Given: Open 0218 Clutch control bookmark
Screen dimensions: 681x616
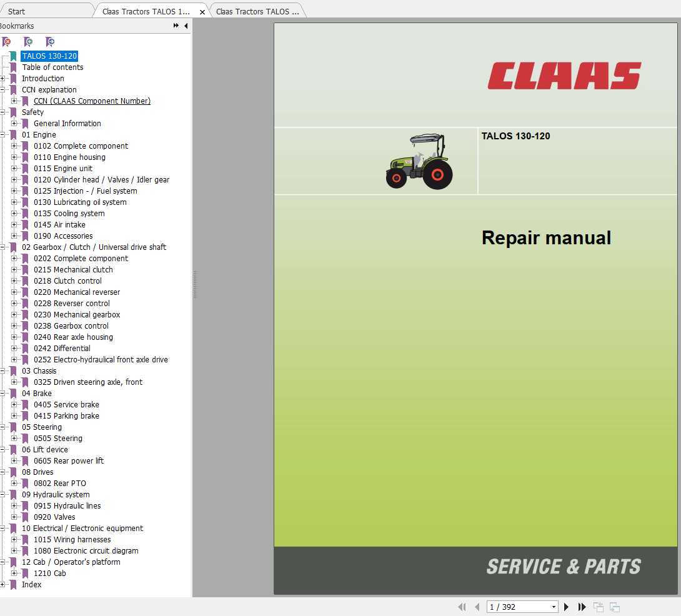Looking at the screenshot, I should (67, 281).
